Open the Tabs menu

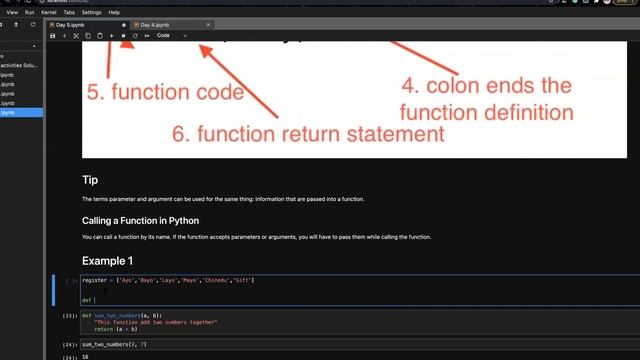[x=69, y=13]
